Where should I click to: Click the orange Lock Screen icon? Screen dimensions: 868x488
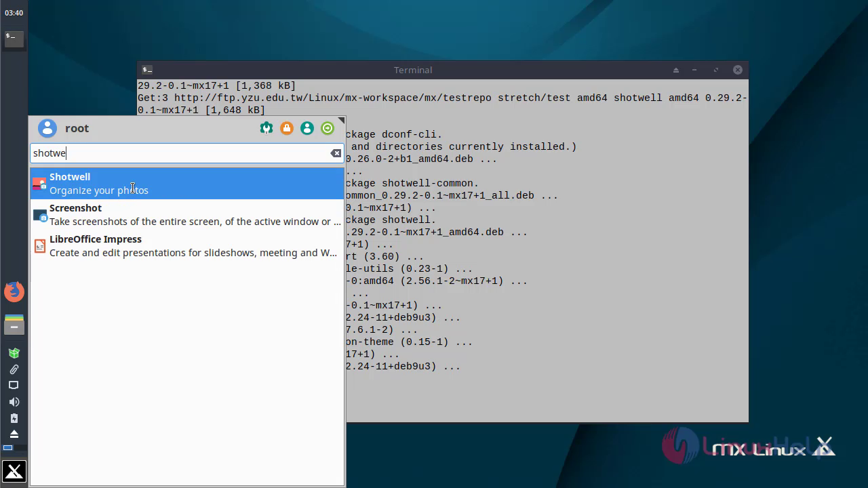(x=287, y=128)
